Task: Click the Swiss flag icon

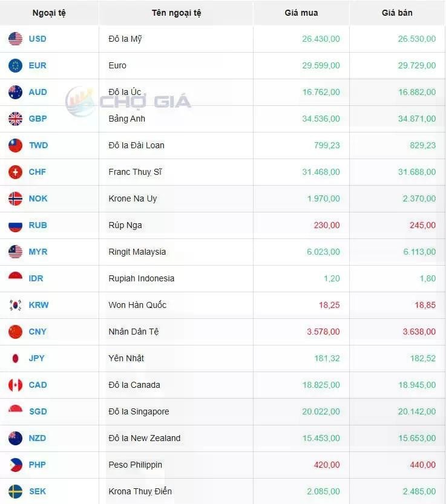Action: (x=16, y=172)
